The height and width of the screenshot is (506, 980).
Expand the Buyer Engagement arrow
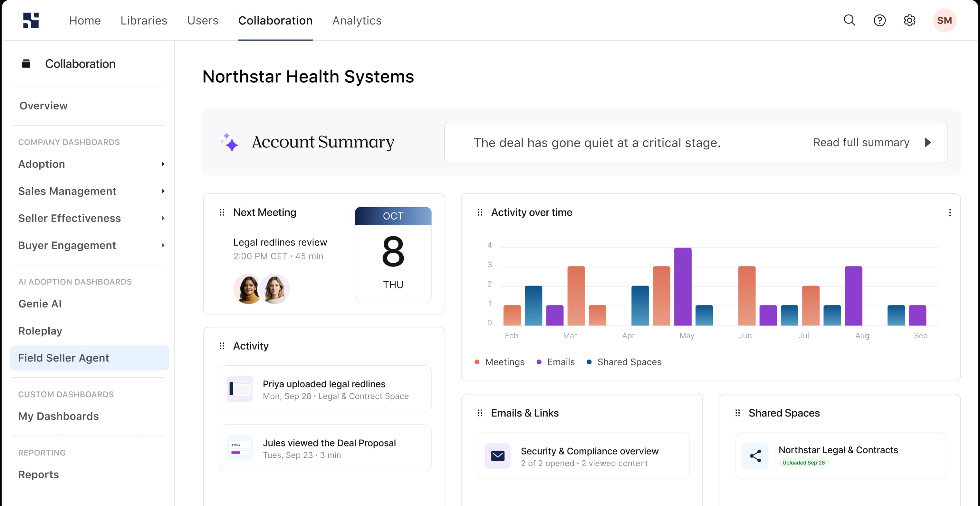(163, 246)
